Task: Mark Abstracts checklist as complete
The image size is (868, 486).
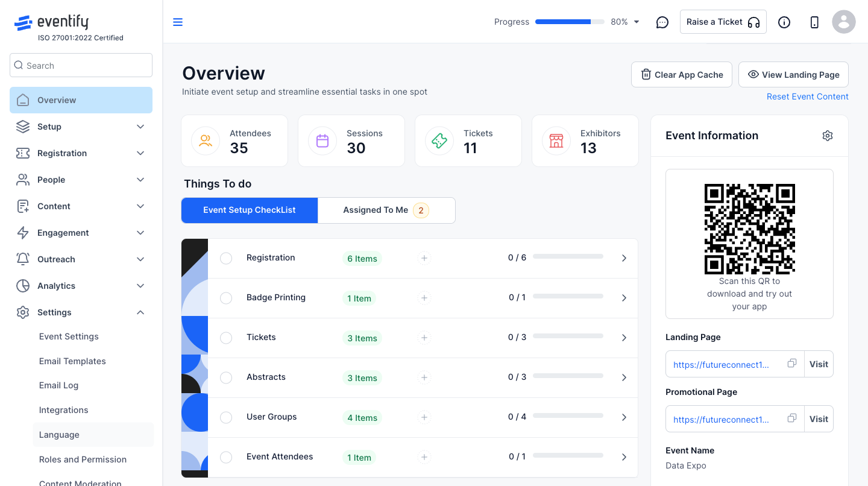Action: (226, 377)
